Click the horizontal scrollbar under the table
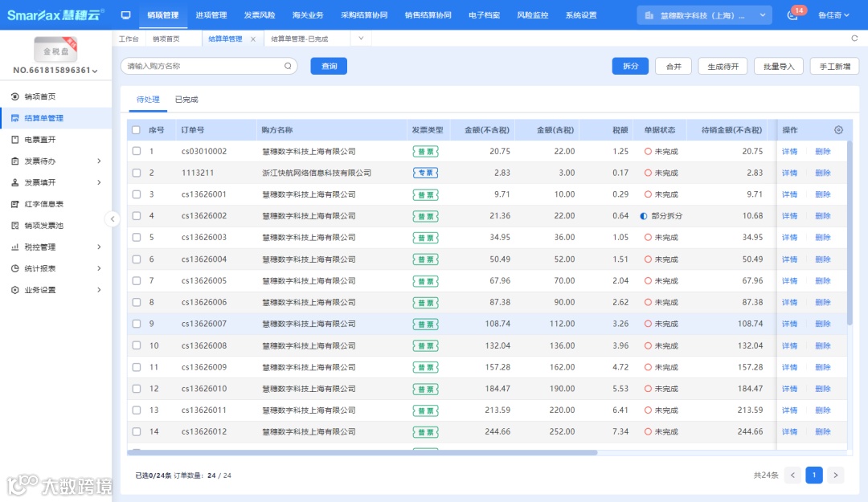Viewport: 868px width, 502px height. coord(362,453)
